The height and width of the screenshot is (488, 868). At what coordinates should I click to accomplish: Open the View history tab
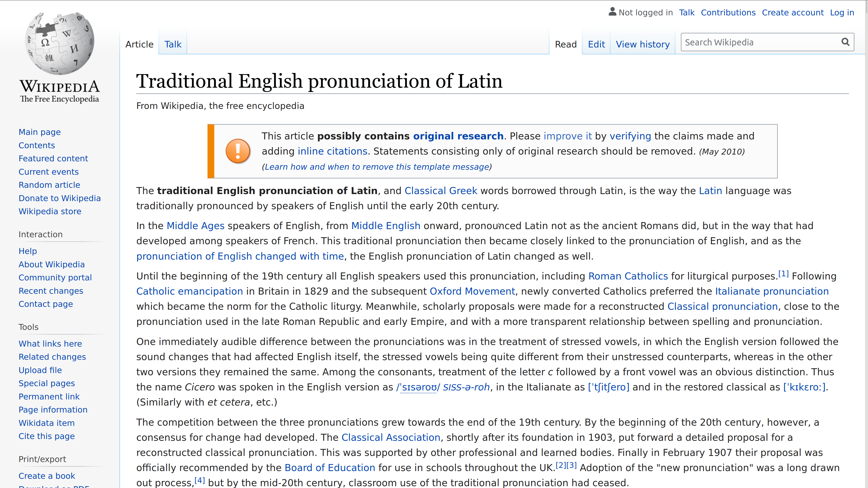coord(643,44)
